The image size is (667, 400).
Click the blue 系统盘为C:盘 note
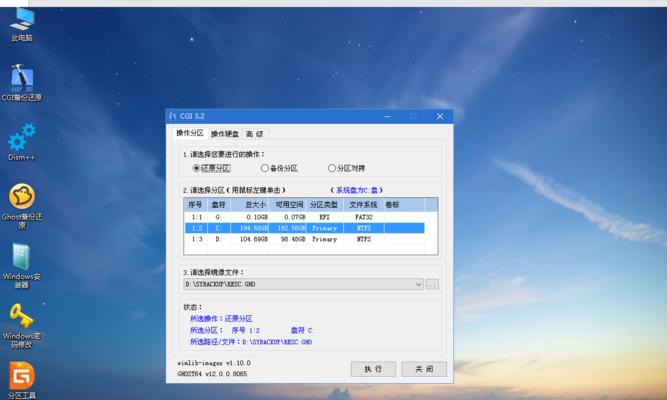click(356, 190)
